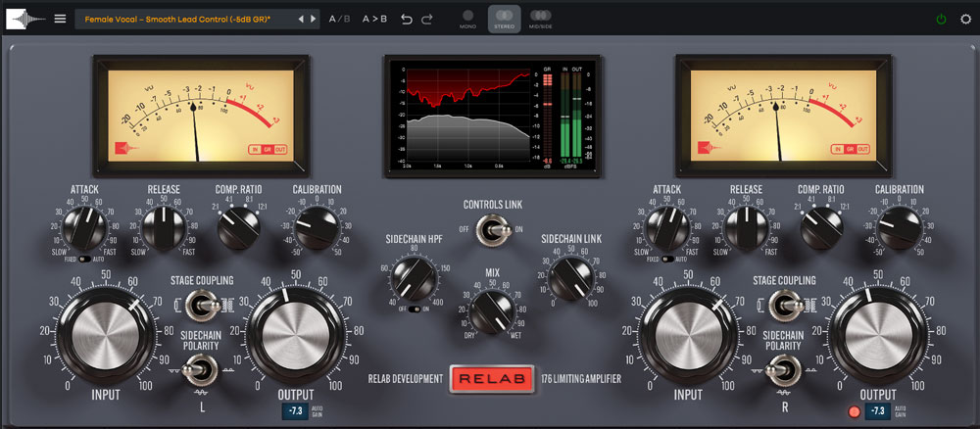Click the right channel Output knob

tap(878, 335)
